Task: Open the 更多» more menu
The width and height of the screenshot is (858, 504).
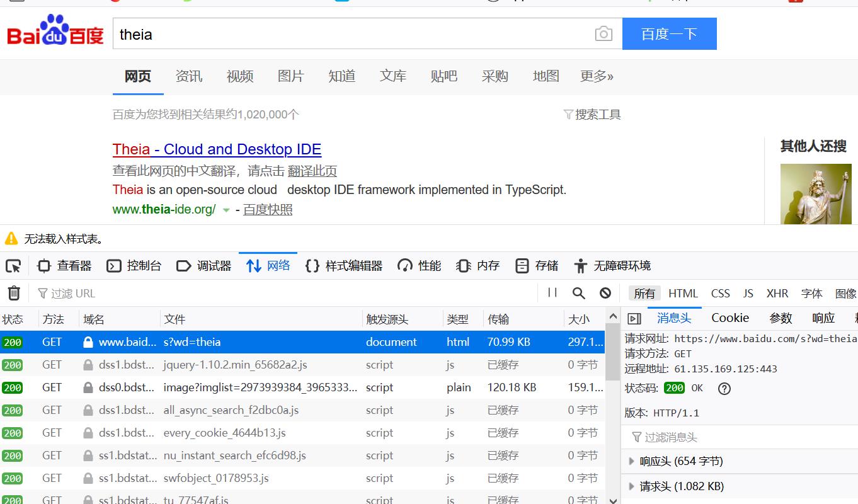Action: click(x=597, y=76)
